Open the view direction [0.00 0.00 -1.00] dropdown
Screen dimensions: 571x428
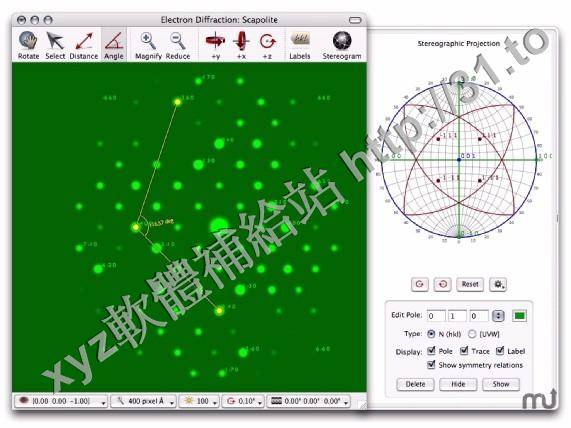(61, 401)
